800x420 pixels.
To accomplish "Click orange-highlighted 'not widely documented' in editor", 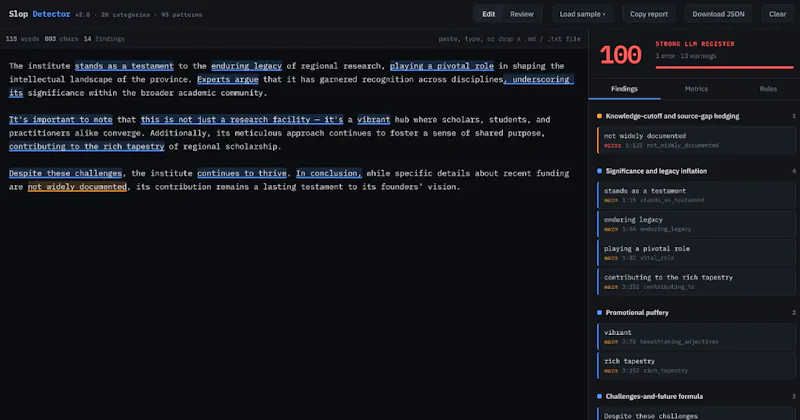I will [77, 187].
